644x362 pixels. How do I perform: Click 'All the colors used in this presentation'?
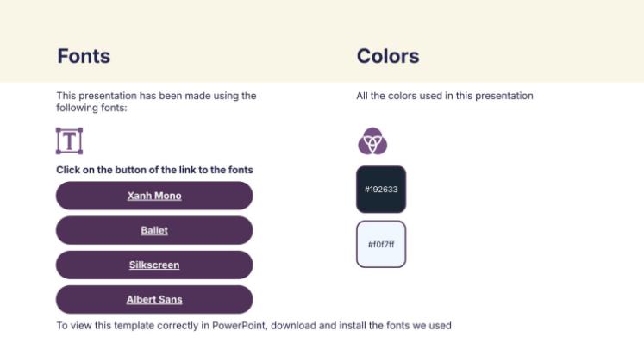(445, 96)
